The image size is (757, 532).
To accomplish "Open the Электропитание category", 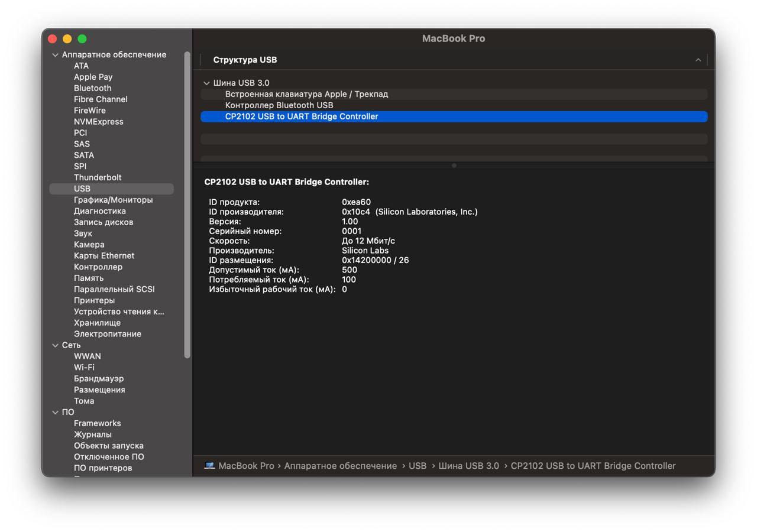I will pos(107,334).
